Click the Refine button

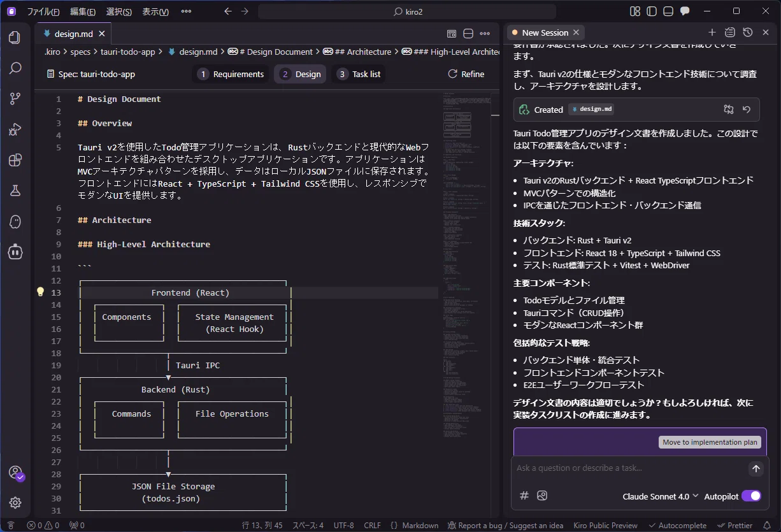[x=466, y=74]
